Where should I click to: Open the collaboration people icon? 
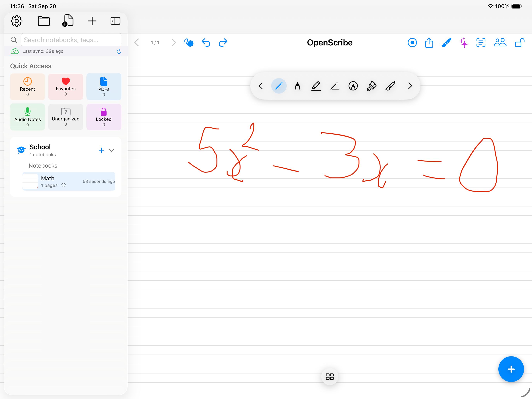click(x=500, y=43)
